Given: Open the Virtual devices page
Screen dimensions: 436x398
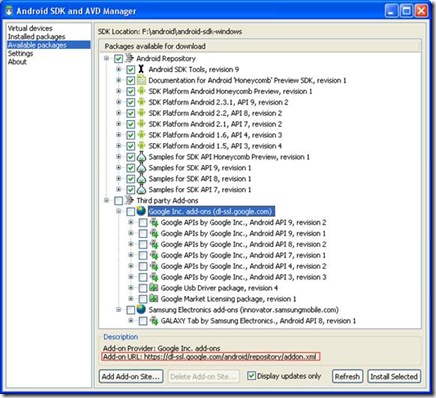Looking at the screenshot, I should tap(30, 28).
